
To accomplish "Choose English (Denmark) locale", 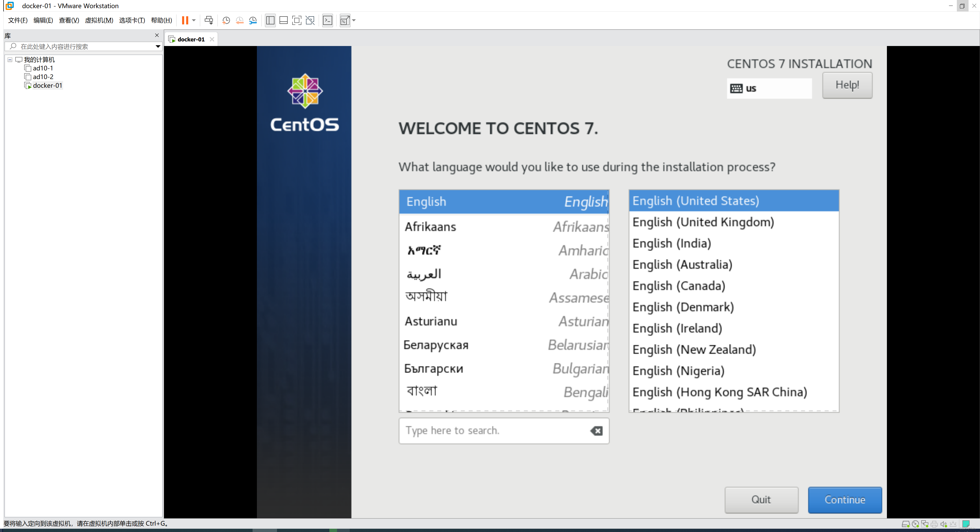I will (x=734, y=307).
